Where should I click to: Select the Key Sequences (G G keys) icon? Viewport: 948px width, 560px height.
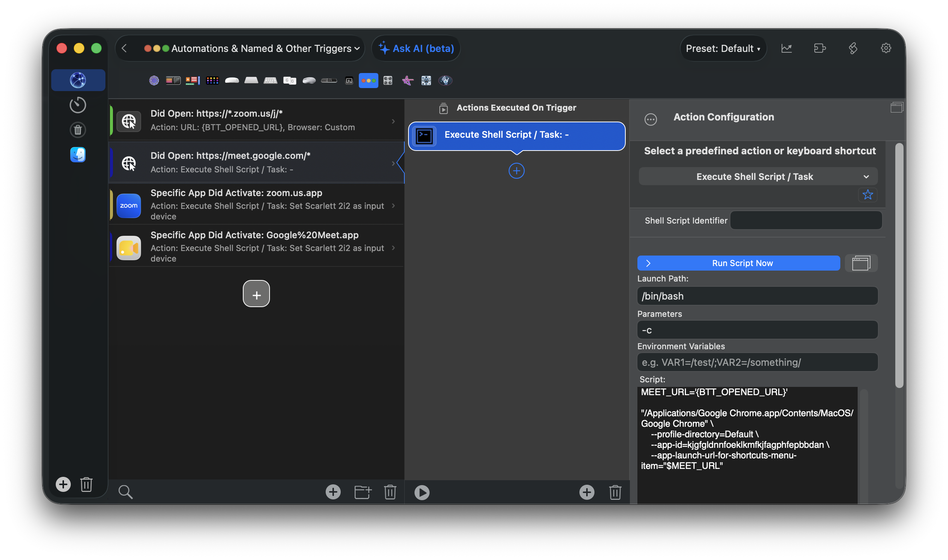(290, 81)
